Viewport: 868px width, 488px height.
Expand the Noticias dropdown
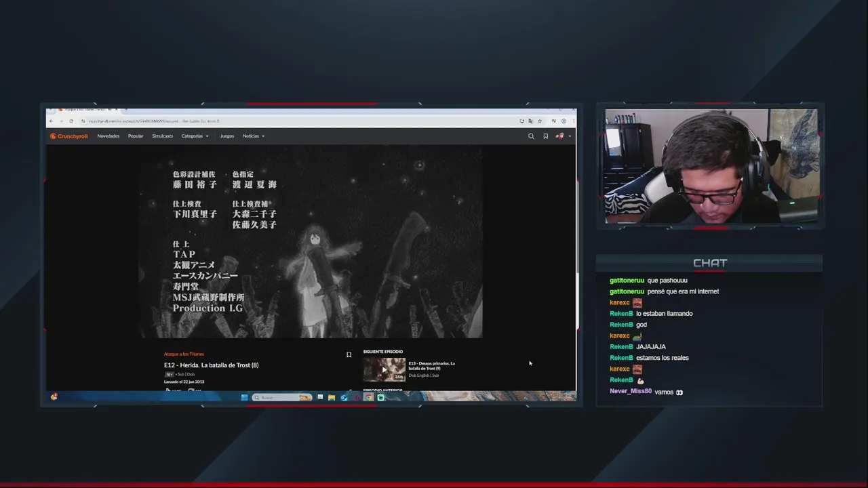point(254,136)
